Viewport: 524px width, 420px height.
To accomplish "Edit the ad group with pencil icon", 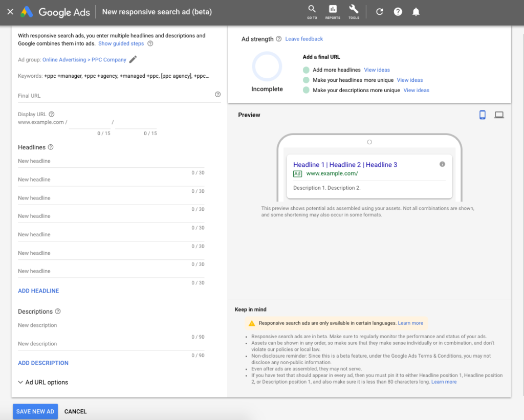I will coord(134,59).
